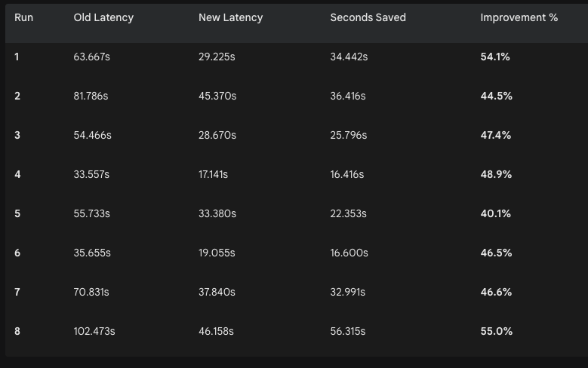Image resolution: width=588 pixels, height=368 pixels.
Task: Click the Improvement % column header
Action: pos(519,17)
